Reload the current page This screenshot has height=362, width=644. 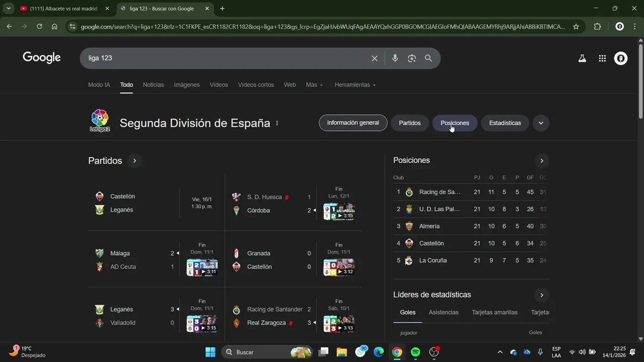[x=39, y=27]
